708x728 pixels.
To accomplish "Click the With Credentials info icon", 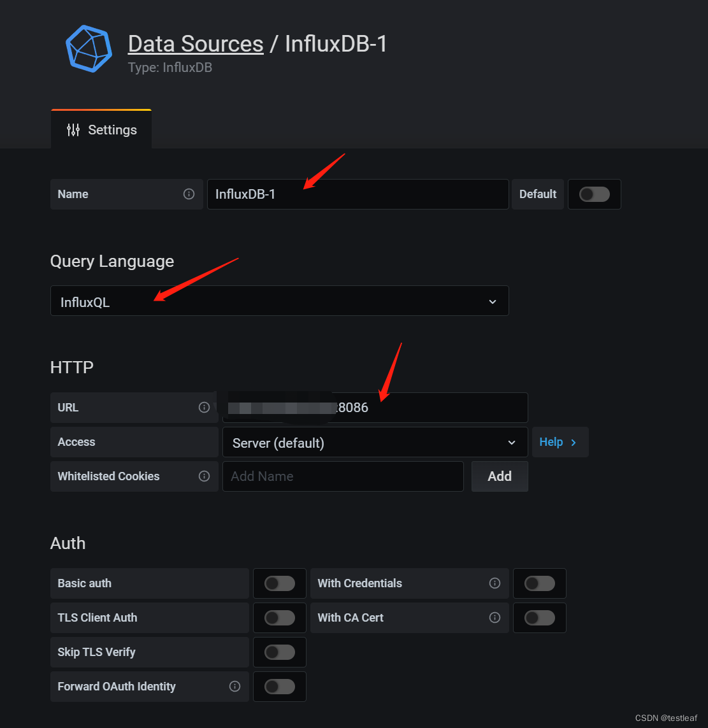I will pyautogui.click(x=495, y=583).
